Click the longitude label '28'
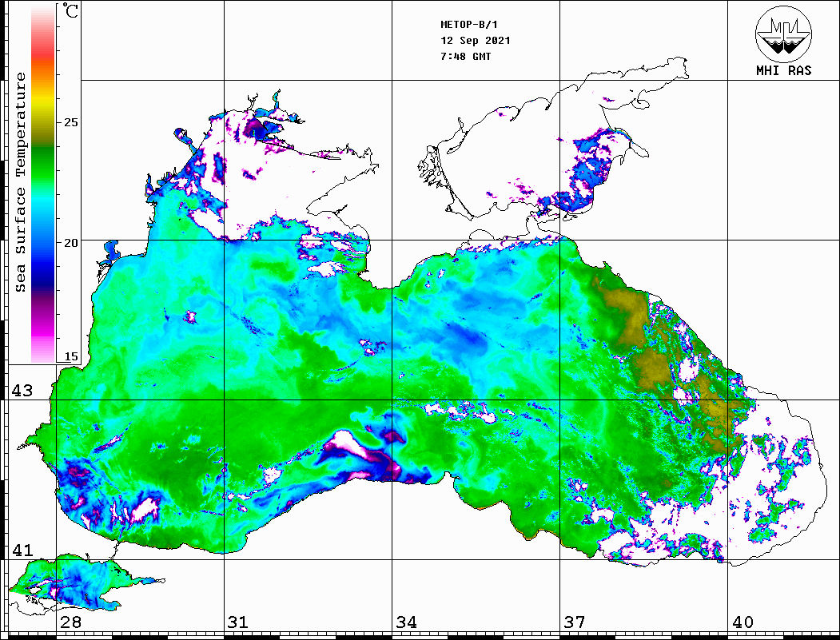The height and width of the screenshot is (640, 840). coord(70,622)
